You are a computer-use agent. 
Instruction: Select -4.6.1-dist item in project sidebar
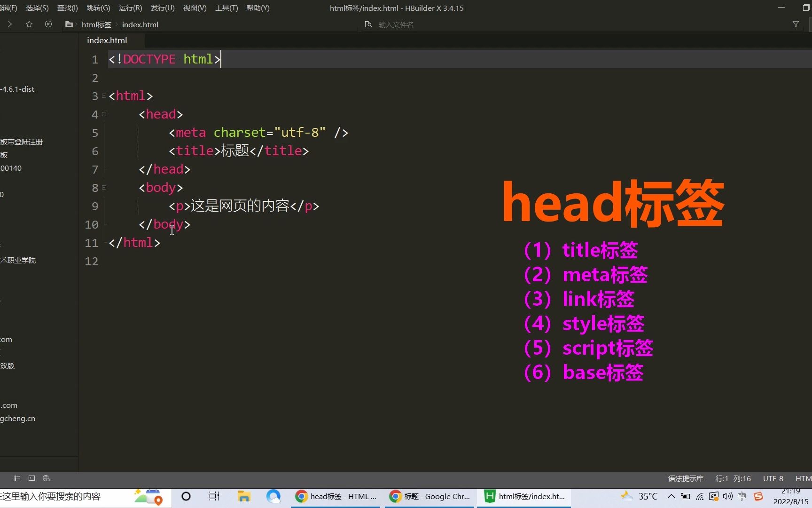[17, 89]
